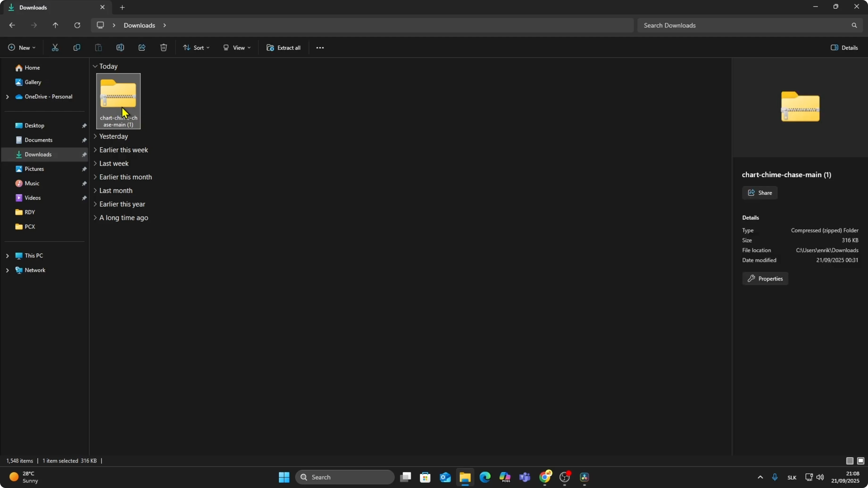
Task: Expand the Earlier this month group
Action: (x=95, y=177)
